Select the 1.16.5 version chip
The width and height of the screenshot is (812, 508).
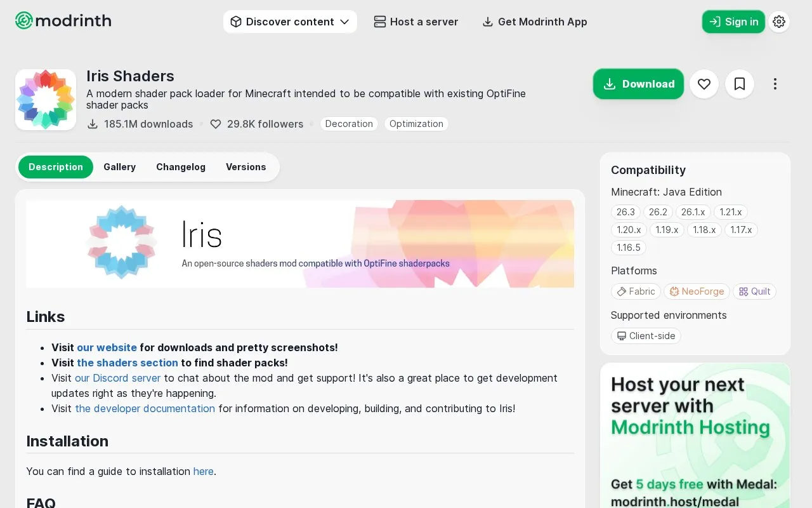(x=629, y=248)
